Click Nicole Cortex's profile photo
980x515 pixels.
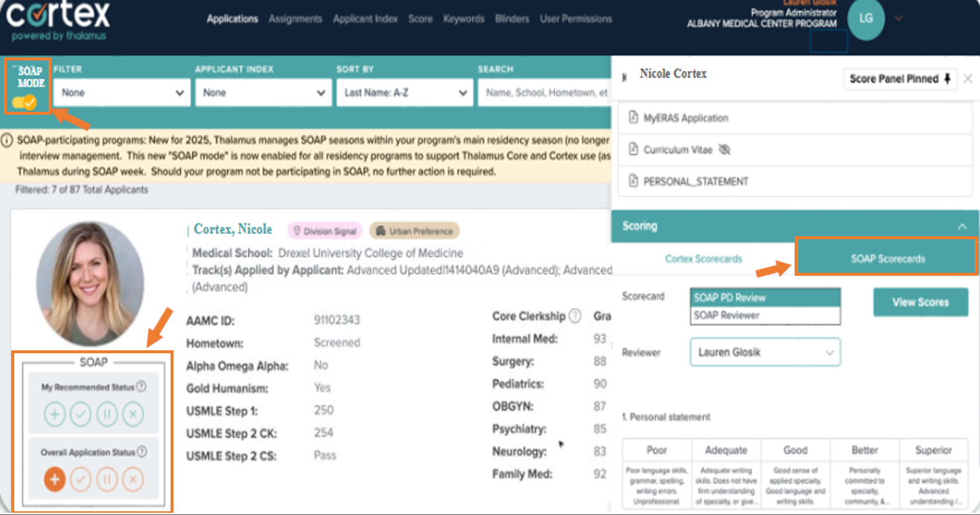tap(90, 283)
